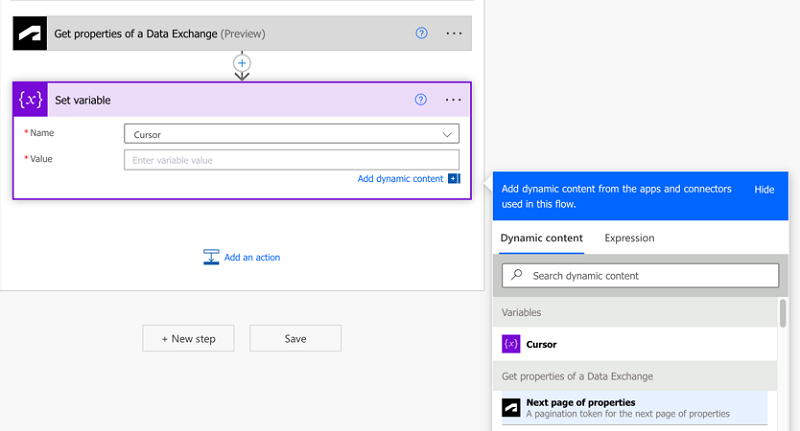Image resolution: width=800 pixels, height=431 pixels.
Task: Insert a step using the plus connector
Action: 241,63
